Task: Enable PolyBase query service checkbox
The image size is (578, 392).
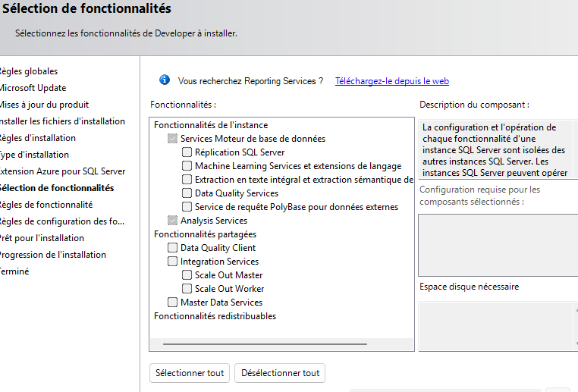Action: pos(187,207)
